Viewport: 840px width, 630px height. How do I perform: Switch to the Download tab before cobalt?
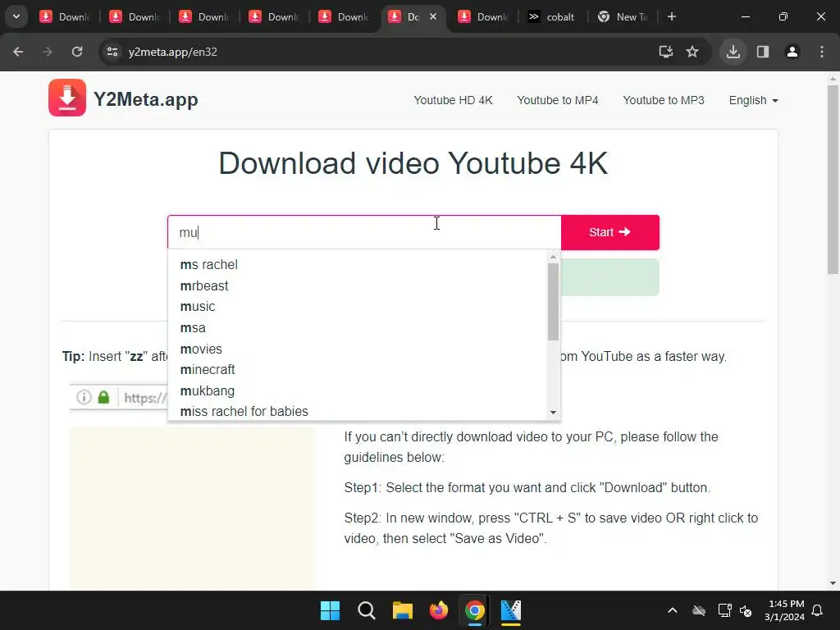pyautogui.click(x=482, y=17)
